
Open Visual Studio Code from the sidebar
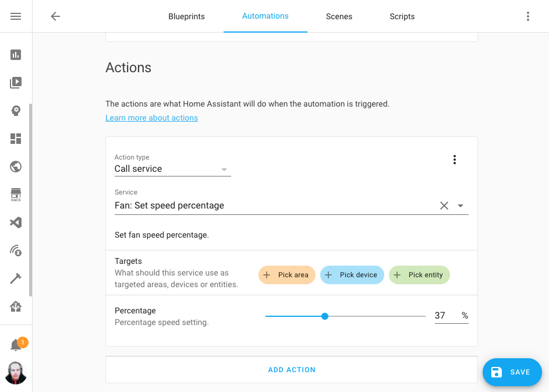coord(16,223)
